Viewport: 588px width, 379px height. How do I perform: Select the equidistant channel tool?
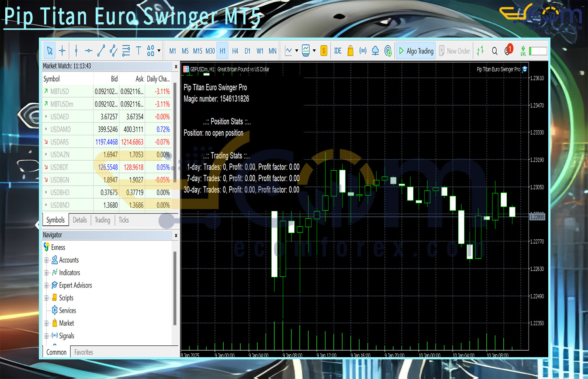(x=114, y=51)
